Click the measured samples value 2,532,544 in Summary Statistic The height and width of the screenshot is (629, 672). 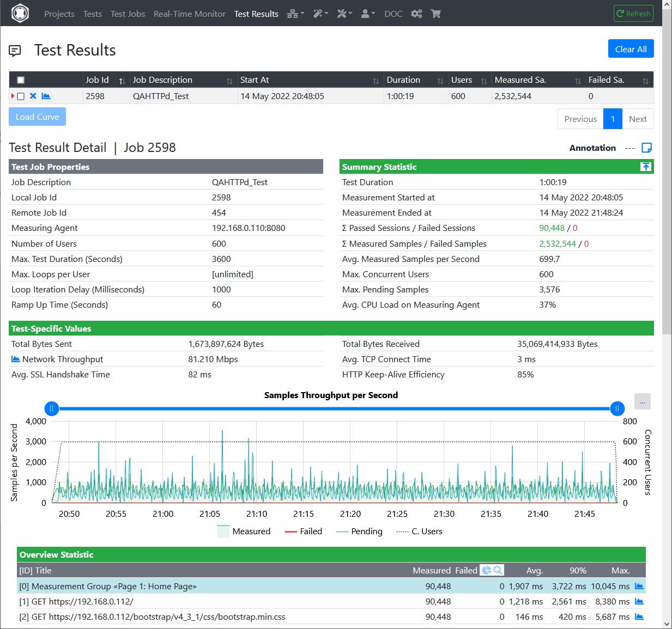tap(558, 244)
